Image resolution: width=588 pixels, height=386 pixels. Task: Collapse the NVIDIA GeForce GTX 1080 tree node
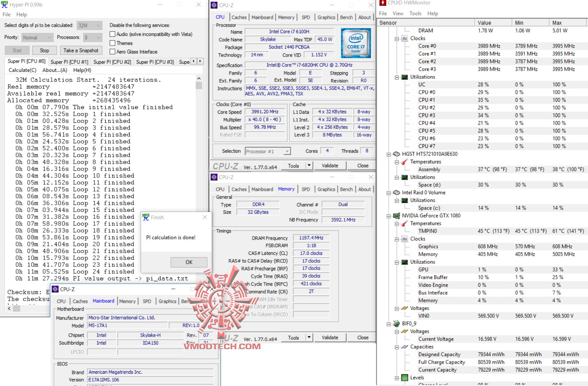click(388, 216)
